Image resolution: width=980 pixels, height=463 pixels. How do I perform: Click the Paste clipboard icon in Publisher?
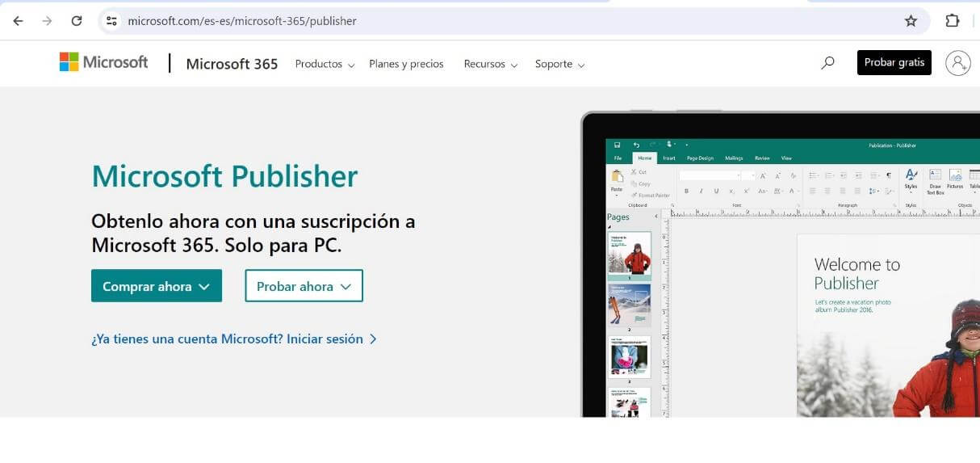[x=617, y=176]
